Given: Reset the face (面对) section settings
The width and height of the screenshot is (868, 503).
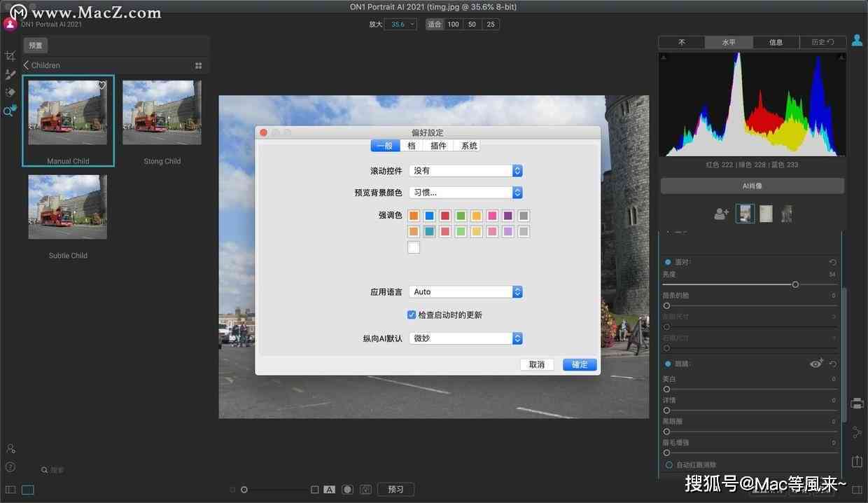Looking at the screenshot, I should click(832, 262).
